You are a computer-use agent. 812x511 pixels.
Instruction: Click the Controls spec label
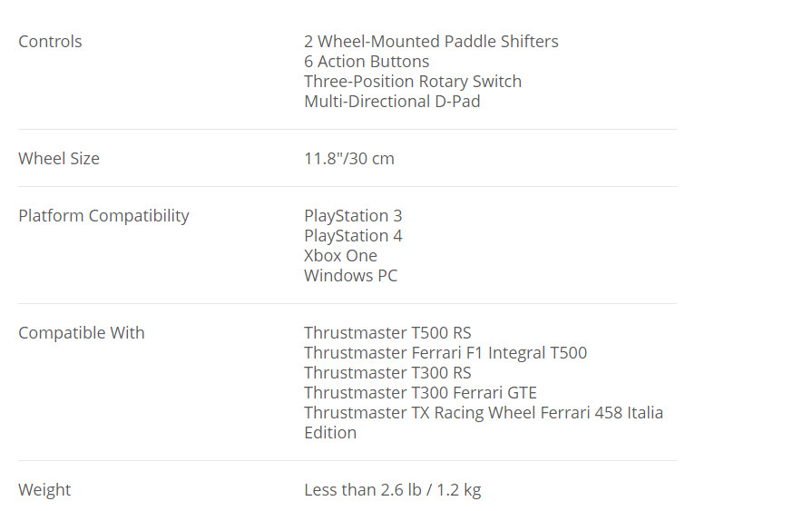click(x=50, y=42)
